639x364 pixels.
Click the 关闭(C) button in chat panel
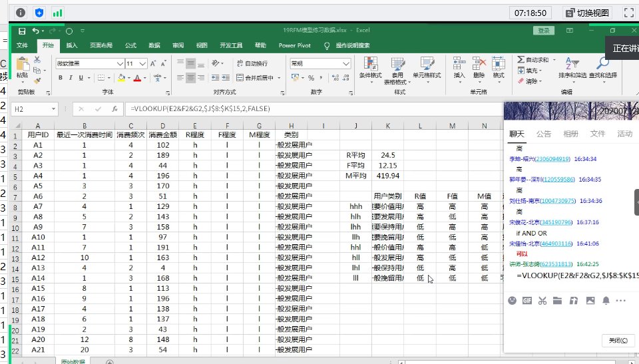coord(618,340)
